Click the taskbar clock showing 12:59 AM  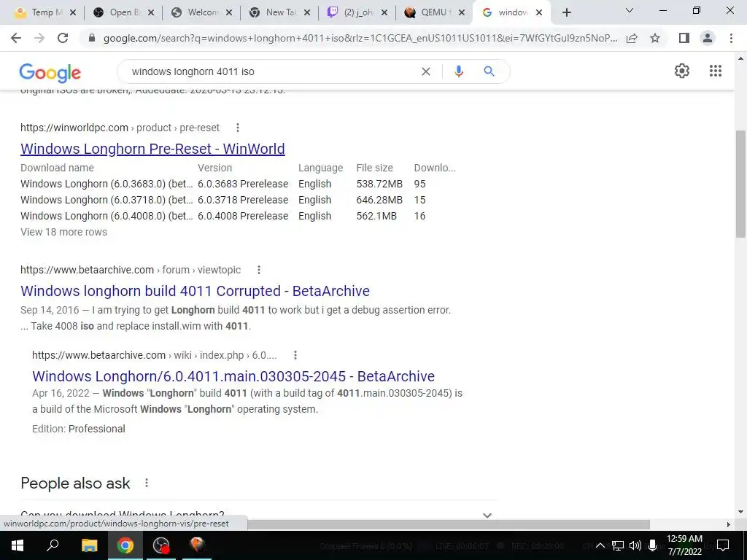(x=684, y=545)
